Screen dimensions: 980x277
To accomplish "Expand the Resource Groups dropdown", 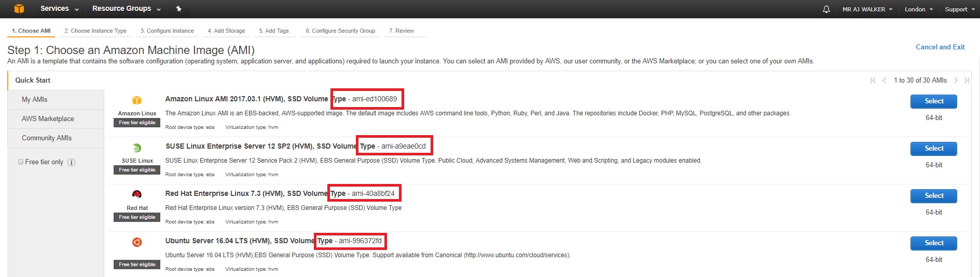I will (127, 9).
